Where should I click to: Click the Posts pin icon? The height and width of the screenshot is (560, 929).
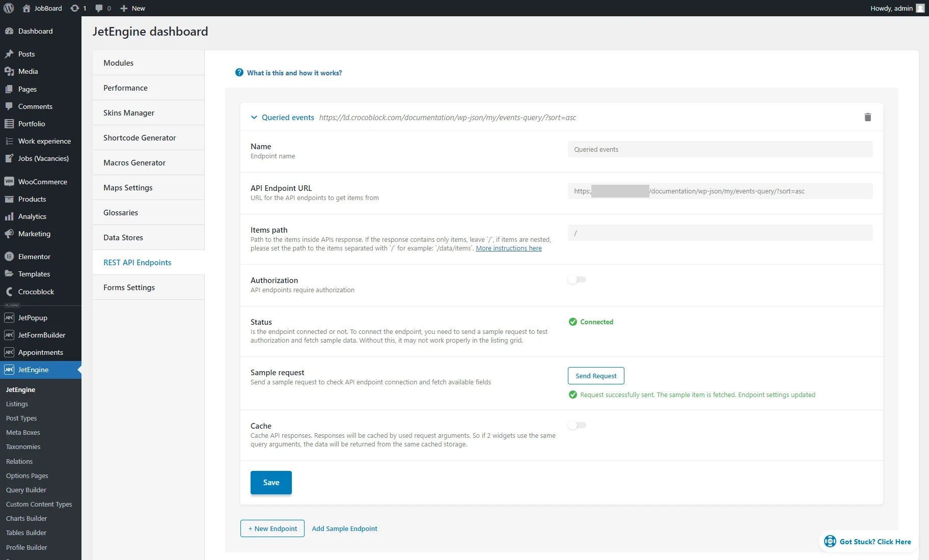(x=9, y=54)
